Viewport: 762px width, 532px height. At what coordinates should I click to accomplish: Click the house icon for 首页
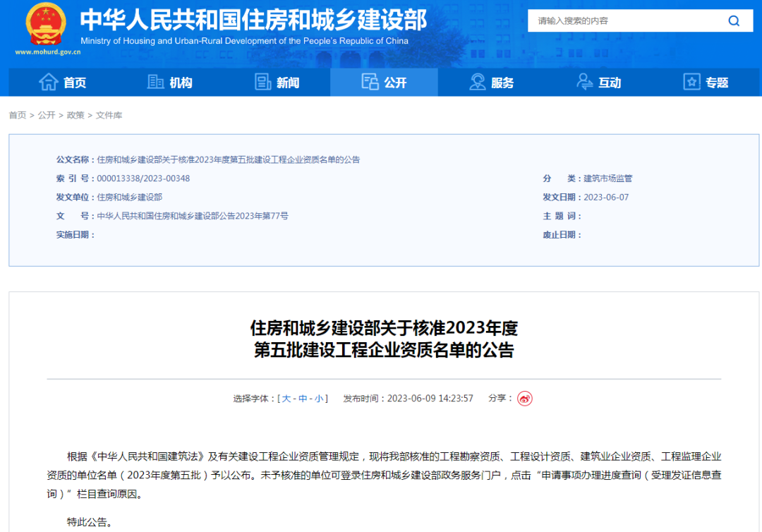click(49, 83)
